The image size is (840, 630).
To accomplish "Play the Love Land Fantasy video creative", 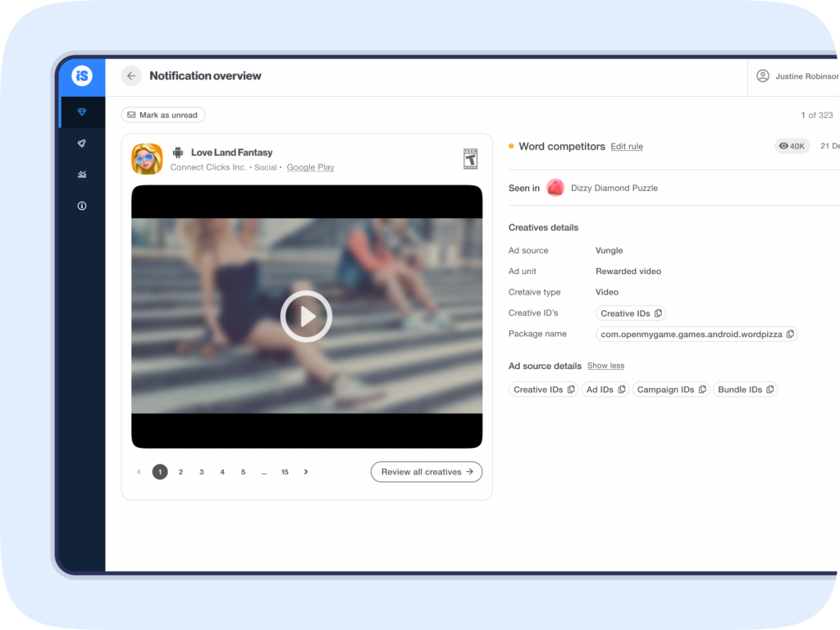I will pos(306,317).
